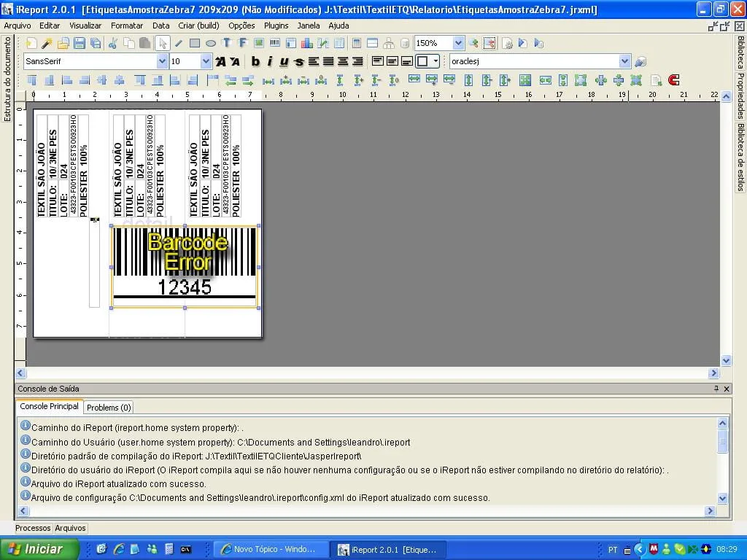This screenshot has height=560, width=747.
Task: Click the red magnet snap icon
Action: click(673, 80)
